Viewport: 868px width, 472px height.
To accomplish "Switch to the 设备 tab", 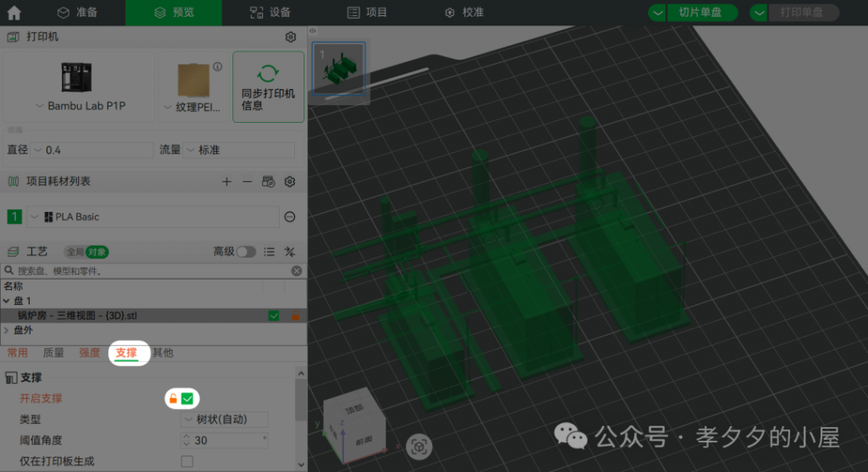I will tap(270, 13).
